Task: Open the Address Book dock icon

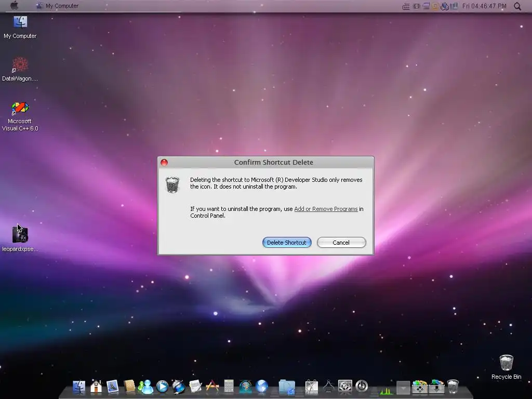Action: pyautogui.click(x=129, y=387)
